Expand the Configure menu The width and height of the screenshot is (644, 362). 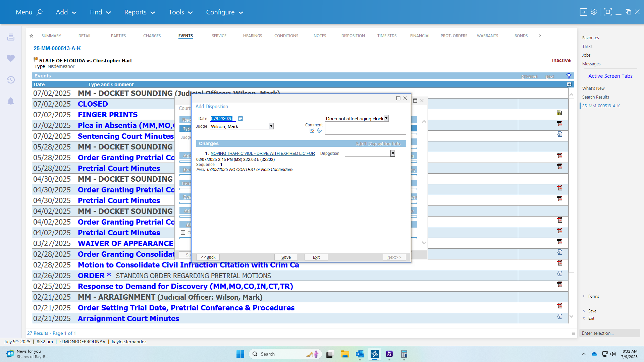pos(224,12)
